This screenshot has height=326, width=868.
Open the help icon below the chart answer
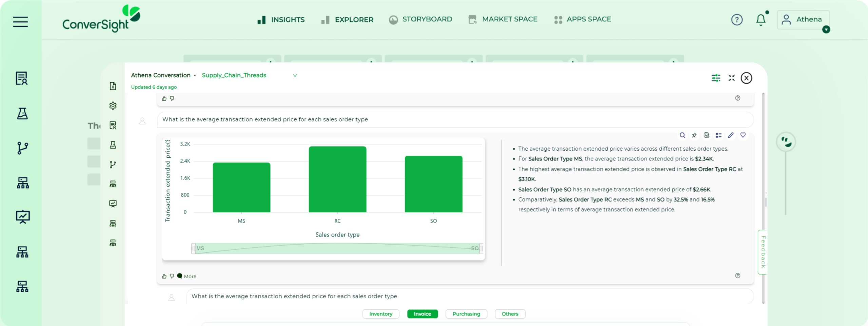coord(738,275)
